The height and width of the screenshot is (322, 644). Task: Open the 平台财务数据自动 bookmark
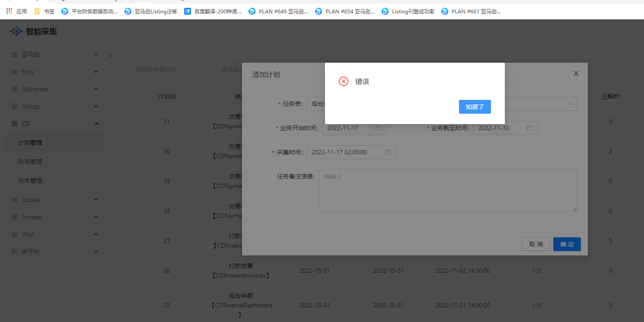89,11
